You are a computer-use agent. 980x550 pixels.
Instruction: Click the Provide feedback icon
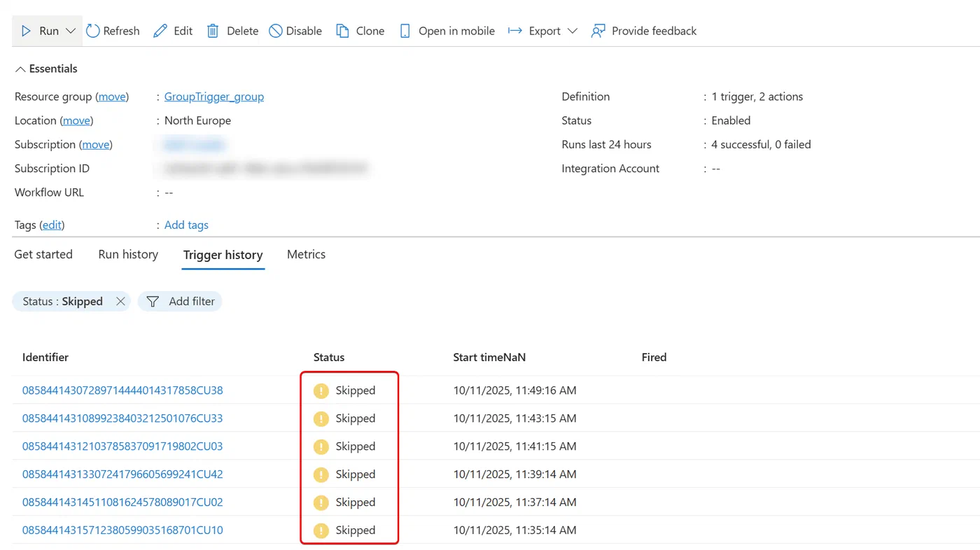tap(598, 31)
